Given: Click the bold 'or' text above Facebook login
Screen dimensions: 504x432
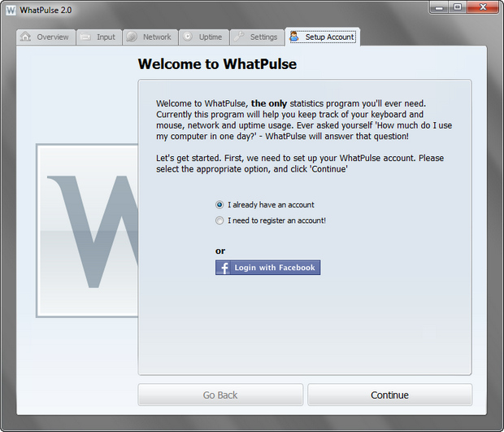Looking at the screenshot, I should tap(220, 251).
